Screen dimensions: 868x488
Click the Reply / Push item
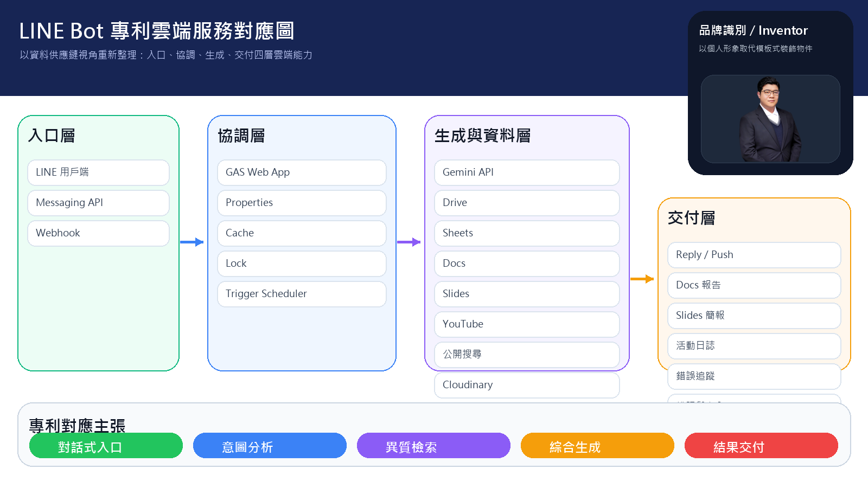754,255
